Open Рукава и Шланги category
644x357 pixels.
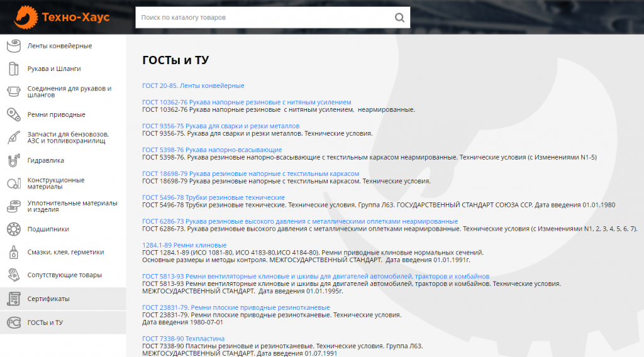[x=54, y=69]
